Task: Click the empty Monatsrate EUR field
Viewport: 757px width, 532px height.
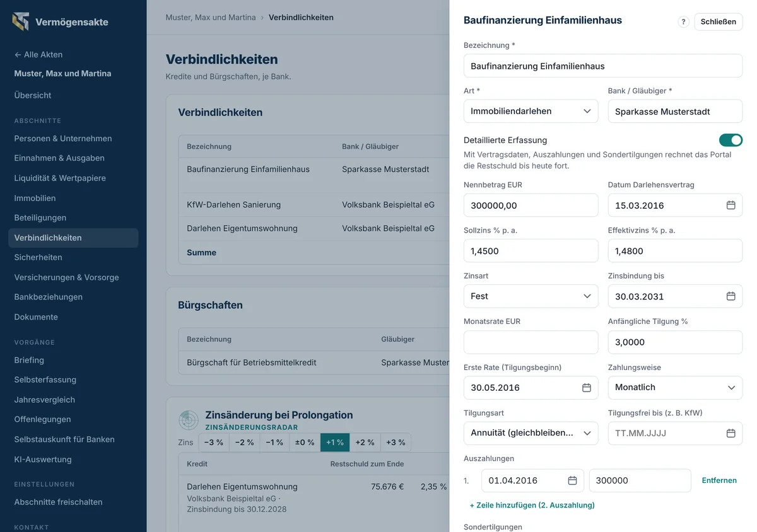Action: tap(531, 342)
